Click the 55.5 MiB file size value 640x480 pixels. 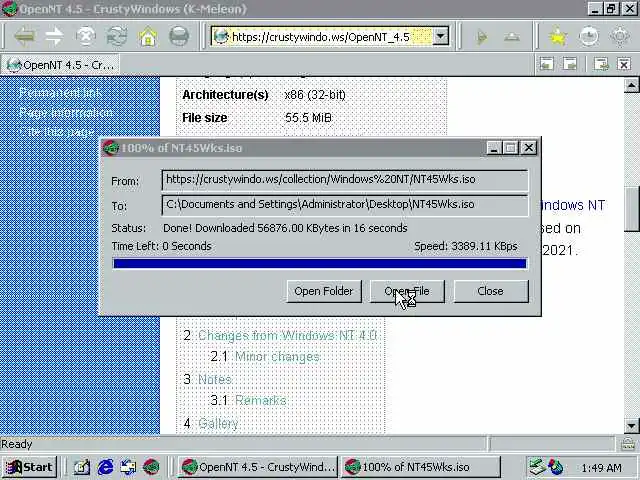tap(308, 118)
